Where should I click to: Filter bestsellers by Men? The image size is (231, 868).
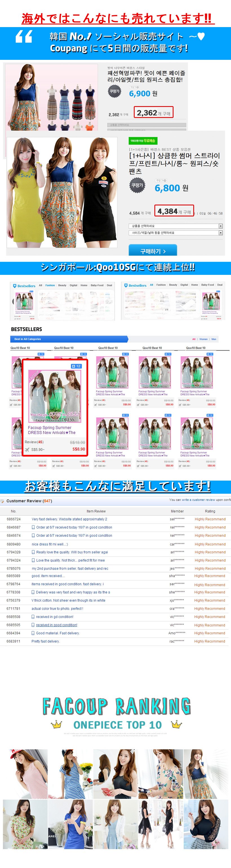[214, 339]
